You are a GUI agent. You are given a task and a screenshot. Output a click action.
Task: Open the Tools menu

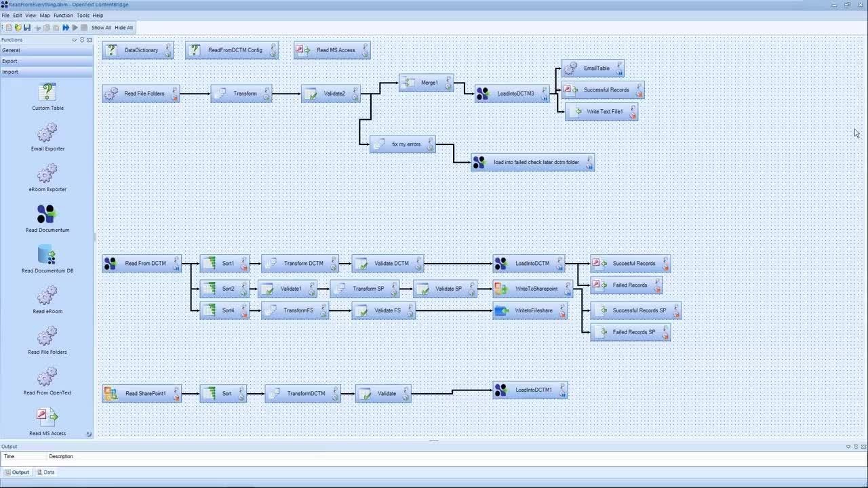[83, 16]
